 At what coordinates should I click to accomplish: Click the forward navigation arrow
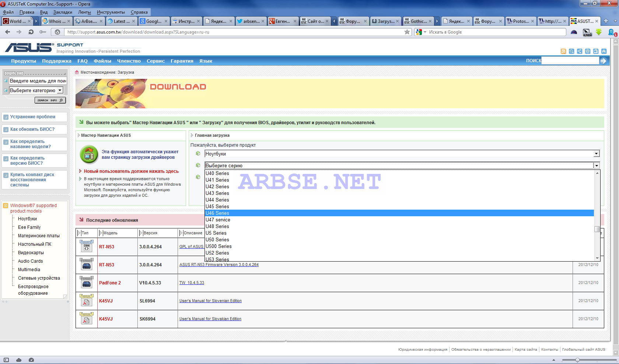point(19,32)
